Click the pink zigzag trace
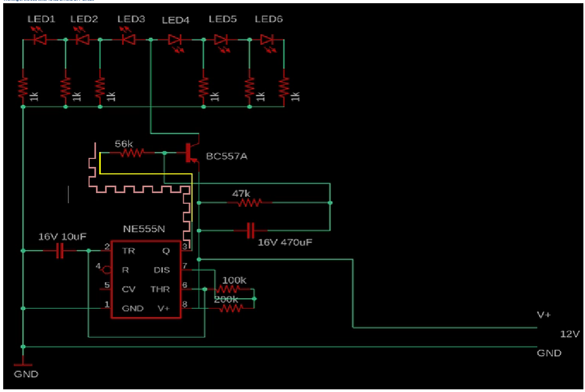This screenshot has width=585, height=392. coord(140,189)
